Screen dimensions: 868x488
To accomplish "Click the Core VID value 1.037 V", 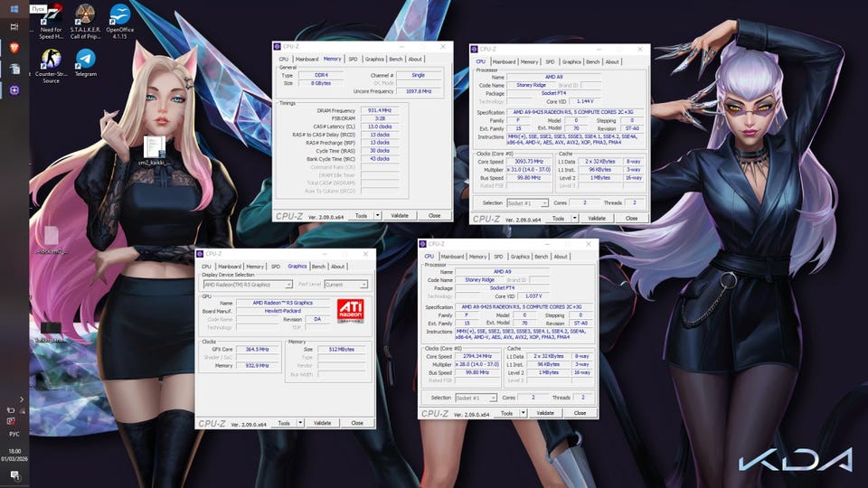I will (x=533, y=296).
